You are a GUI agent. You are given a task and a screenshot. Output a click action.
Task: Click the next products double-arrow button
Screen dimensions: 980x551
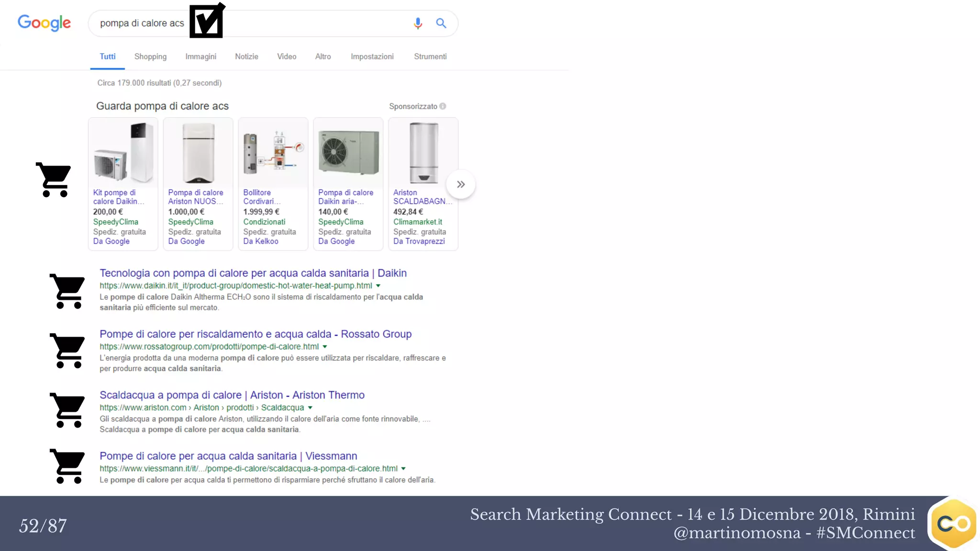pyautogui.click(x=461, y=184)
